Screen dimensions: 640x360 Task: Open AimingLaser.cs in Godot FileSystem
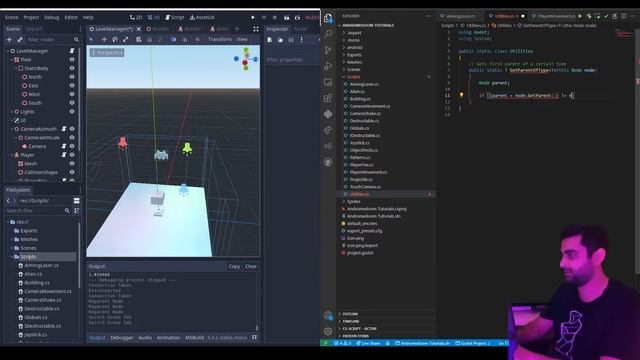41,265
